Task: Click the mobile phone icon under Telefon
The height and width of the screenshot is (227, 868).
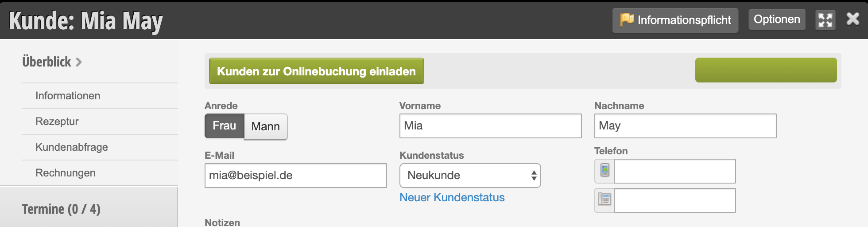Action: pyautogui.click(x=604, y=171)
